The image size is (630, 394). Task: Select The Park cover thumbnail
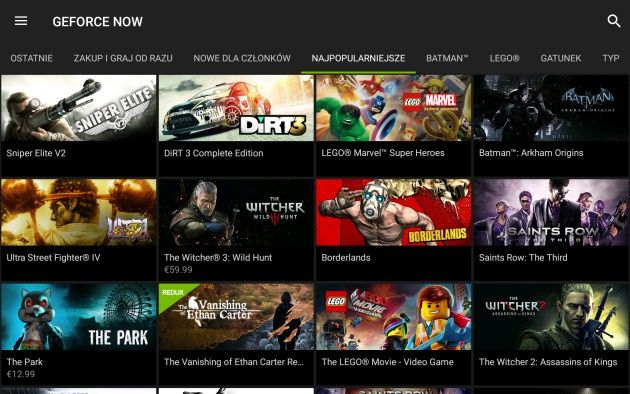click(x=79, y=317)
